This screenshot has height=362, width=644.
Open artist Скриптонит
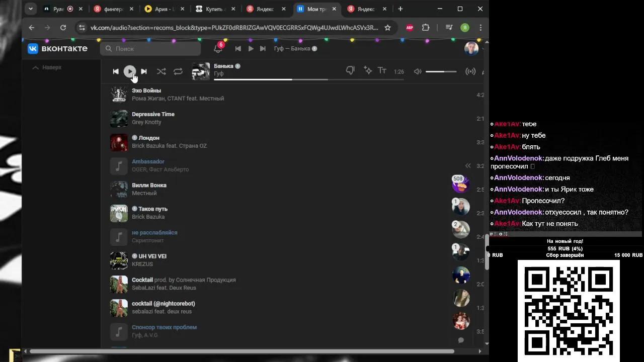(x=148, y=240)
